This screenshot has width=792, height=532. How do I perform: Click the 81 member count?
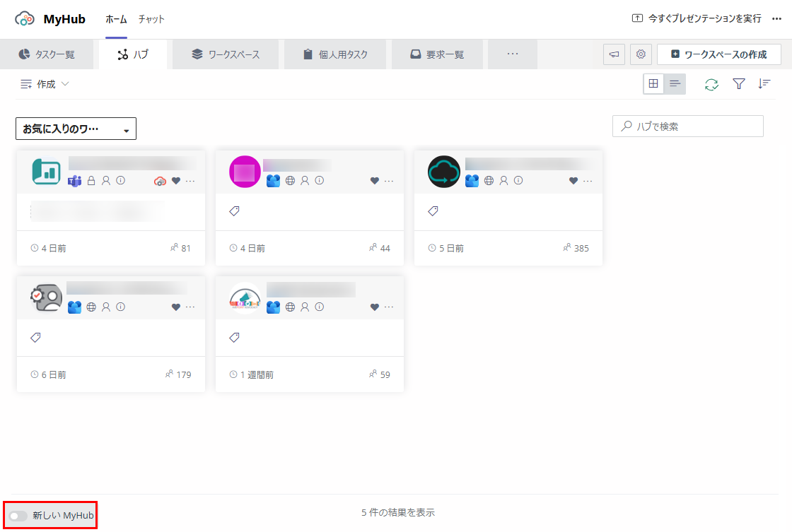click(181, 248)
